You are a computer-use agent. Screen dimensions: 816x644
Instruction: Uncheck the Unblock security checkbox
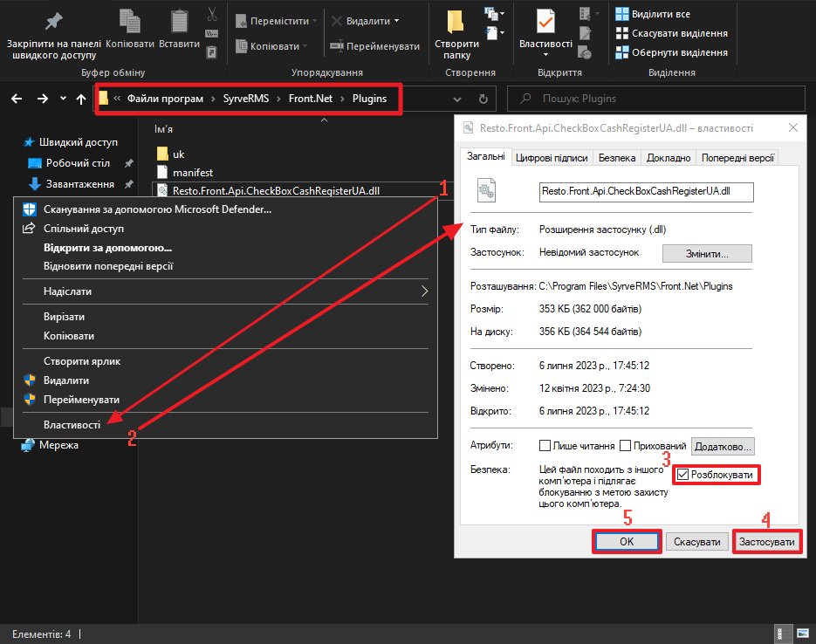pyautogui.click(x=682, y=475)
